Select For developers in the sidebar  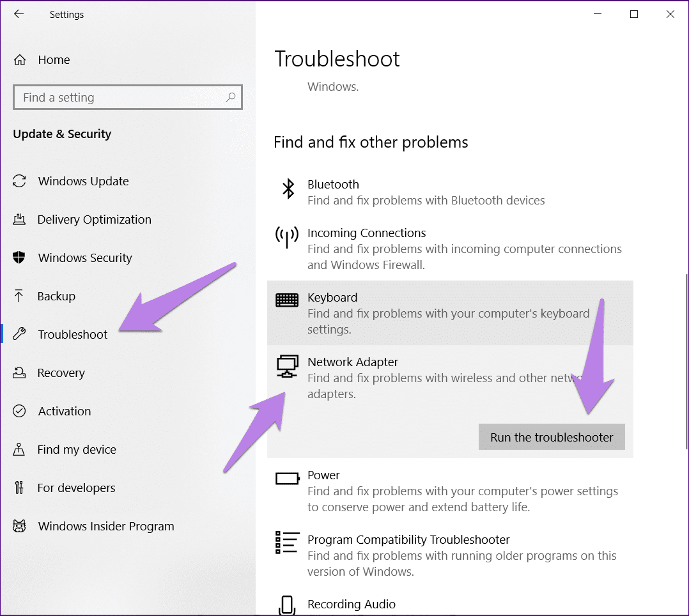click(76, 488)
